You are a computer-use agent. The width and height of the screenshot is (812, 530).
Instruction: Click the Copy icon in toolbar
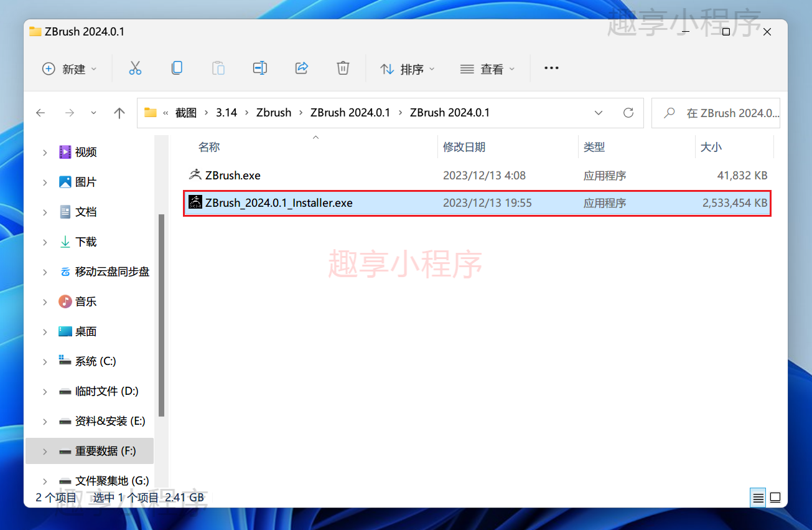(x=177, y=69)
